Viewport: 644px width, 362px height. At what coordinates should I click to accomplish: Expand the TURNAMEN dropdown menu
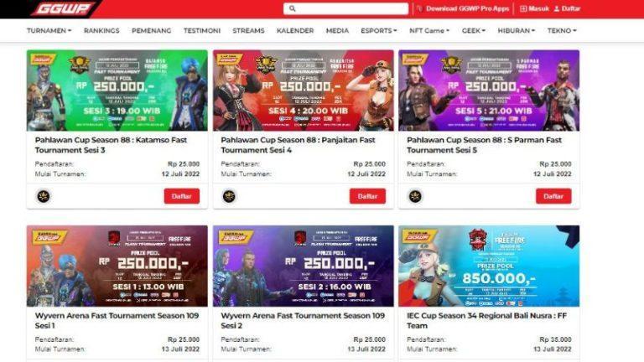[x=49, y=30]
